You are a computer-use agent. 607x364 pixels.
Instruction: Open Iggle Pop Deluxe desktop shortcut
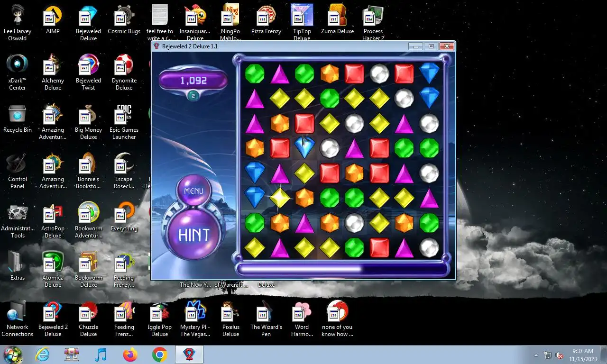click(x=159, y=318)
